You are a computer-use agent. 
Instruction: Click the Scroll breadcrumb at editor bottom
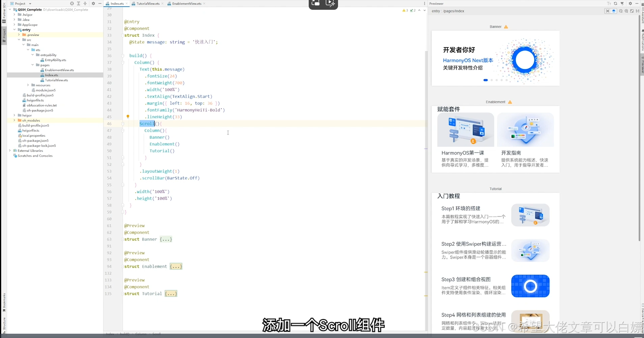[156, 334]
